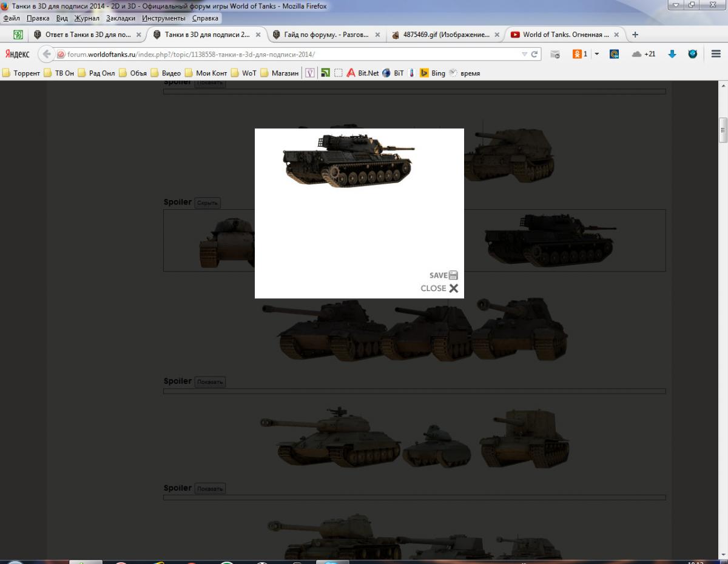Open the weather +21 toolbar widget
Image resolution: width=728 pixels, height=564 pixels.
(x=643, y=54)
